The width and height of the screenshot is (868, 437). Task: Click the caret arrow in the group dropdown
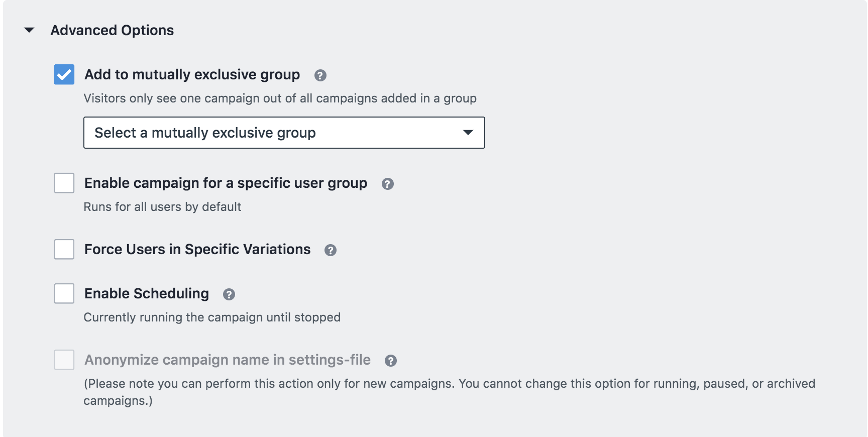468,133
